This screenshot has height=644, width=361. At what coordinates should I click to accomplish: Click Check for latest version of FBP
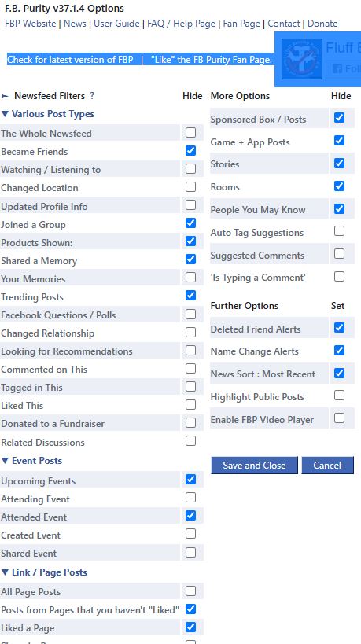[70, 60]
